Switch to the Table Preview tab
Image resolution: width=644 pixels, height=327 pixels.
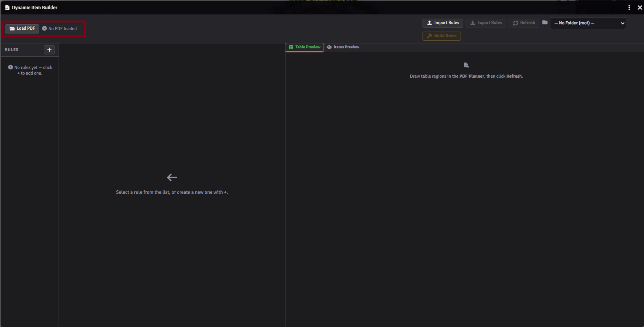(x=304, y=47)
